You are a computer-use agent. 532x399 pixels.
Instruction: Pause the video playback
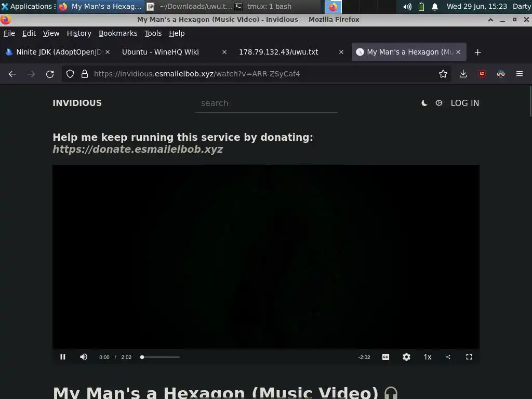63,357
